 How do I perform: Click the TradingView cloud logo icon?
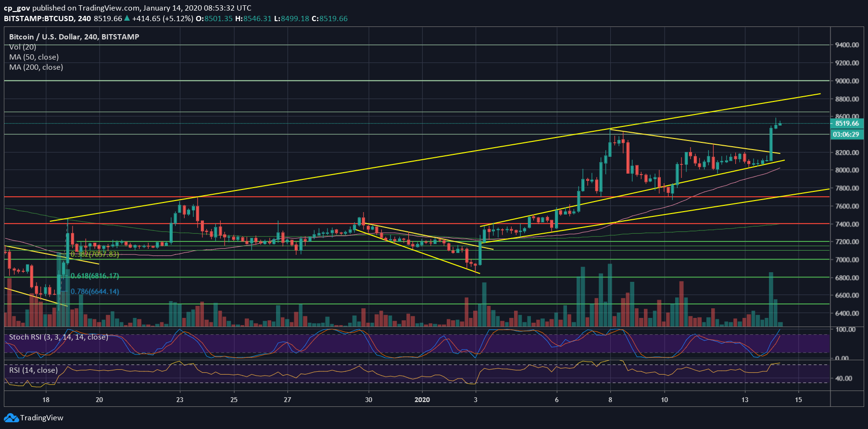point(12,417)
